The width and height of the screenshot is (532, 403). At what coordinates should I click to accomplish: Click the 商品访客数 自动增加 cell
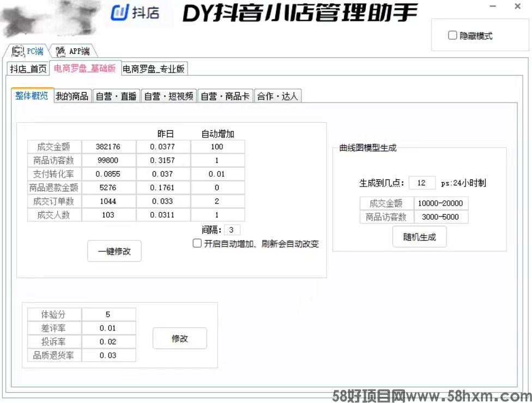[217, 160]
